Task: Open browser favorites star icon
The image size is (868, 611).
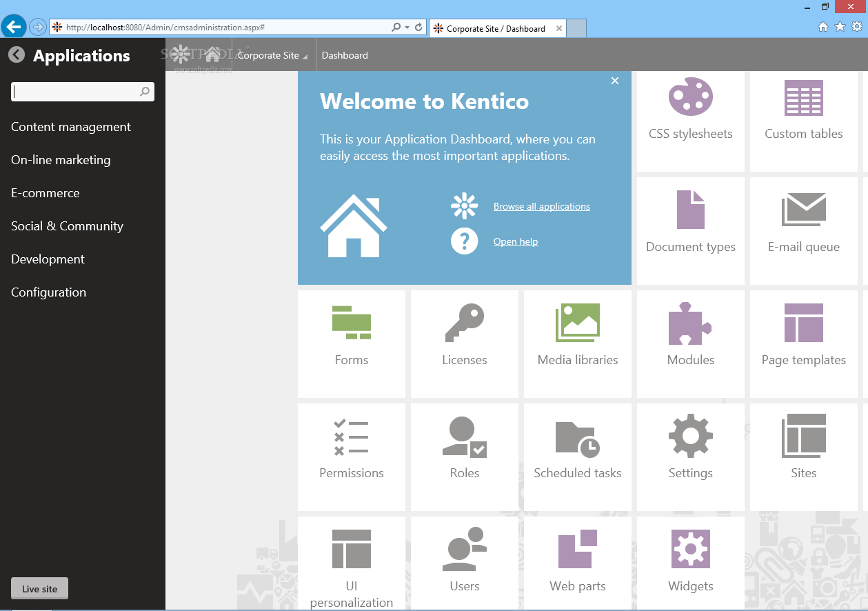Action: pos(840,27)
